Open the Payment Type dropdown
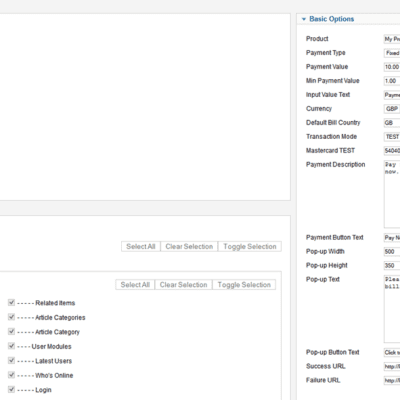 tap(392, 53)
